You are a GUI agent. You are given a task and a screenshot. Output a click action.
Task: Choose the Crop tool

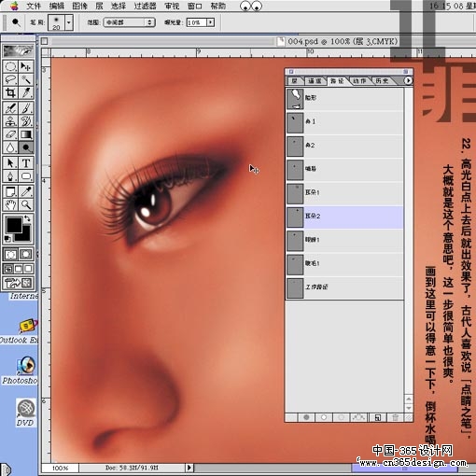[10, 92]
